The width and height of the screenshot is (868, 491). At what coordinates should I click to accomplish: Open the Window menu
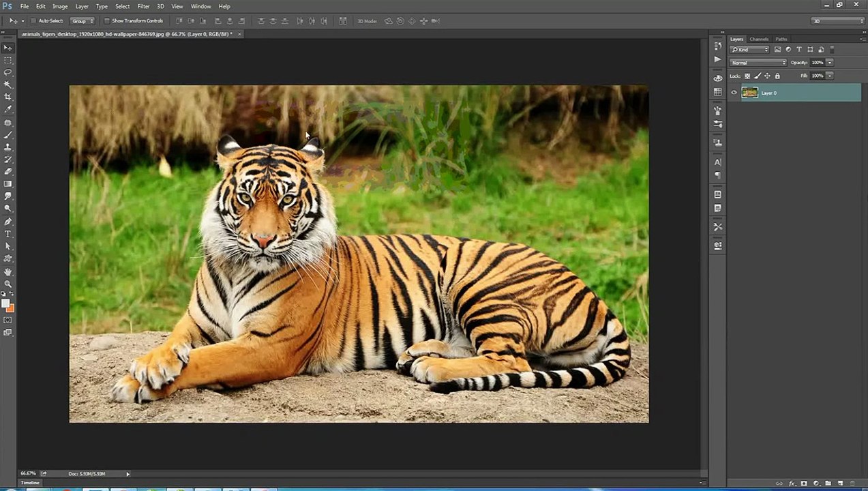pos(200,6)
